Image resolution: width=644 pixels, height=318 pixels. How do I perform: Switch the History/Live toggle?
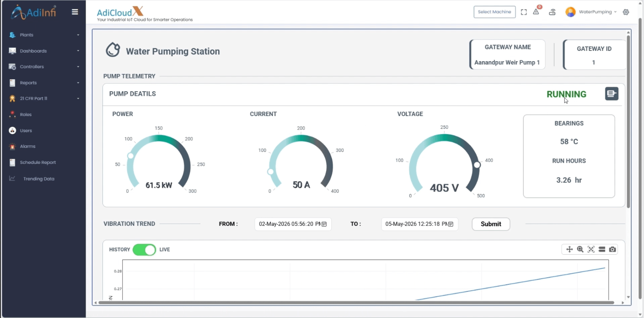tap(144, 250)
